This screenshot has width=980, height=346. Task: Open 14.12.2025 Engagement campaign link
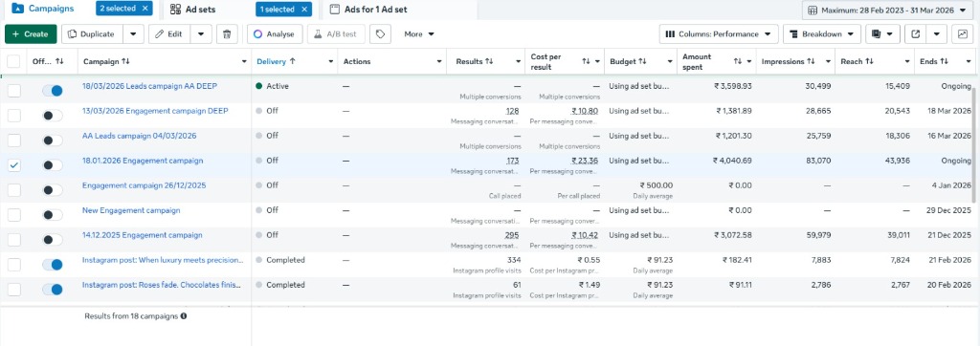(143, 235)
